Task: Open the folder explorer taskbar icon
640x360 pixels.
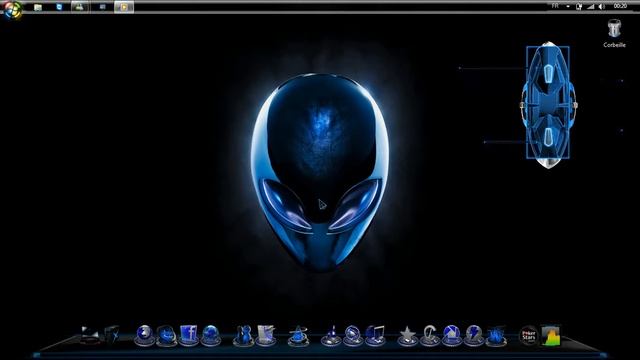Action: point(38,7)
